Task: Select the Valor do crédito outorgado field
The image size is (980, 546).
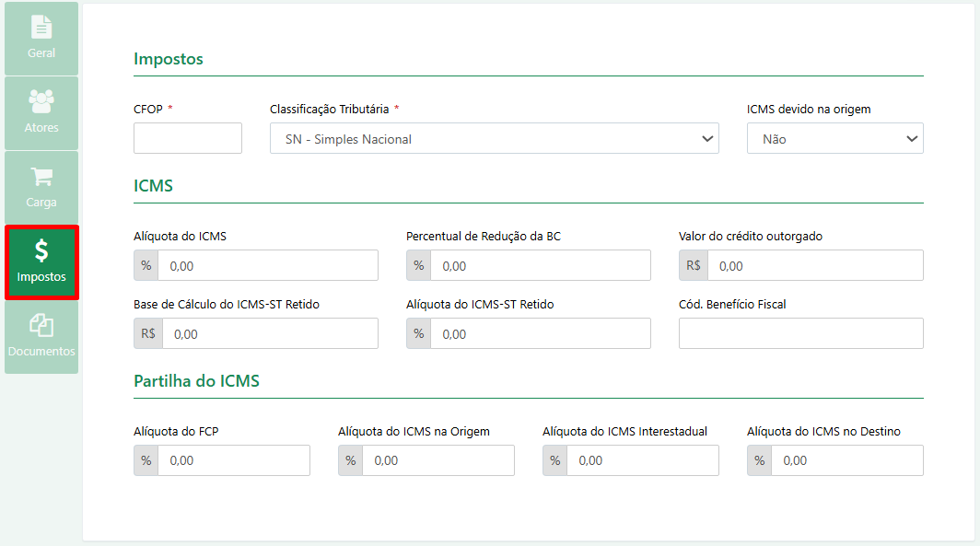Action: tap(815, 265)
